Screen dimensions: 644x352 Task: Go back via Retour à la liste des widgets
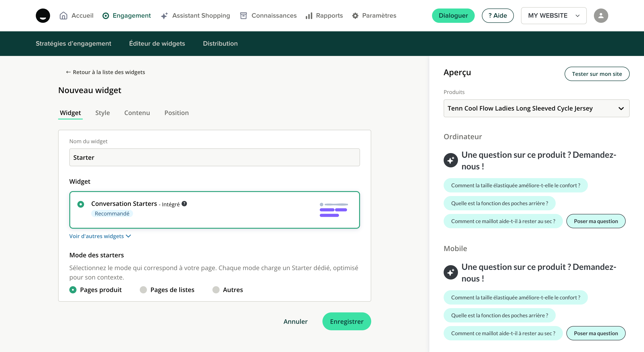pyautogui.click(x=105, y=72)
